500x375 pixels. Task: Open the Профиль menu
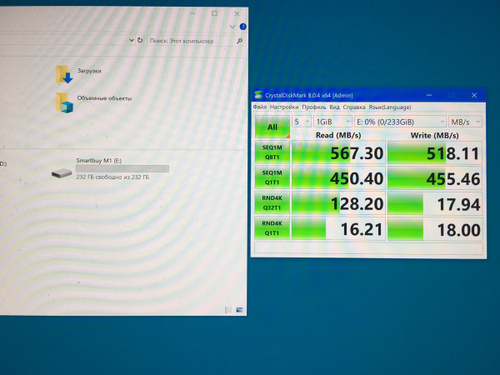(314, 107)
